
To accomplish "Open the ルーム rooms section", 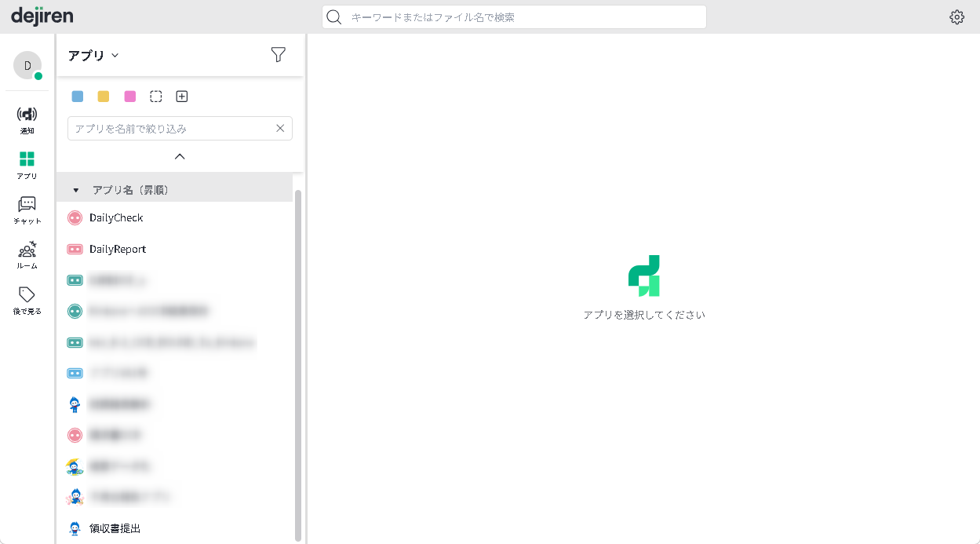I will (27, 255).
